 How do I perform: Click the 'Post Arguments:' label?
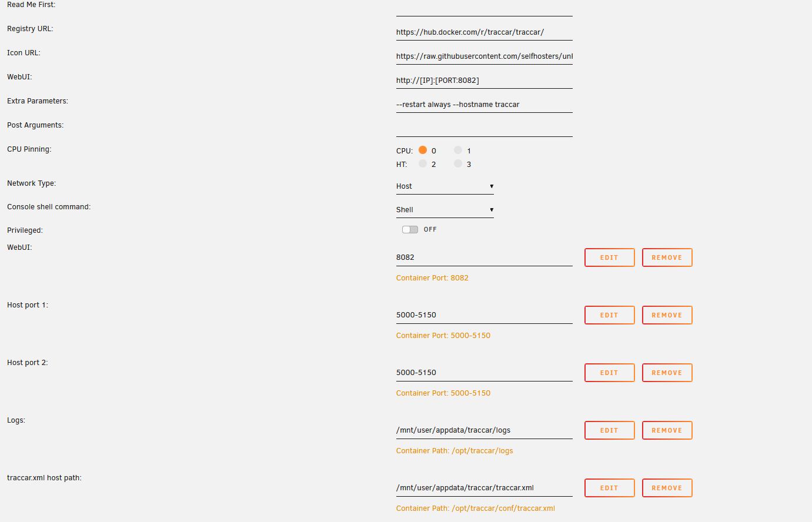pyautogui.click(x=35, y=125)
